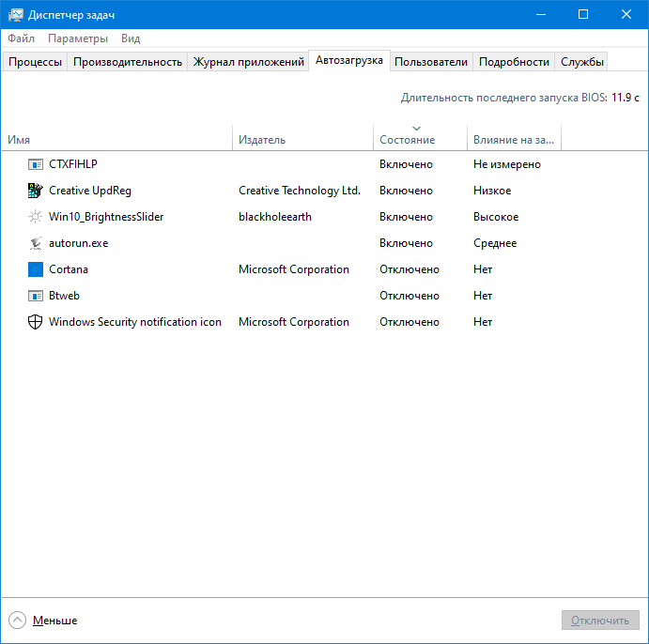Click Microsoft Corporation in Windows Security row
Viewport: 649px width, 644px height.
294,322
